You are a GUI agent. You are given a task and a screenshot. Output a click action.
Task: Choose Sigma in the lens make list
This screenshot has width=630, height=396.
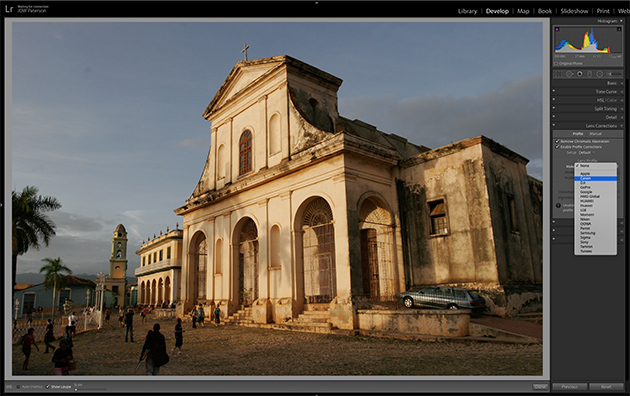pos(595,237)
